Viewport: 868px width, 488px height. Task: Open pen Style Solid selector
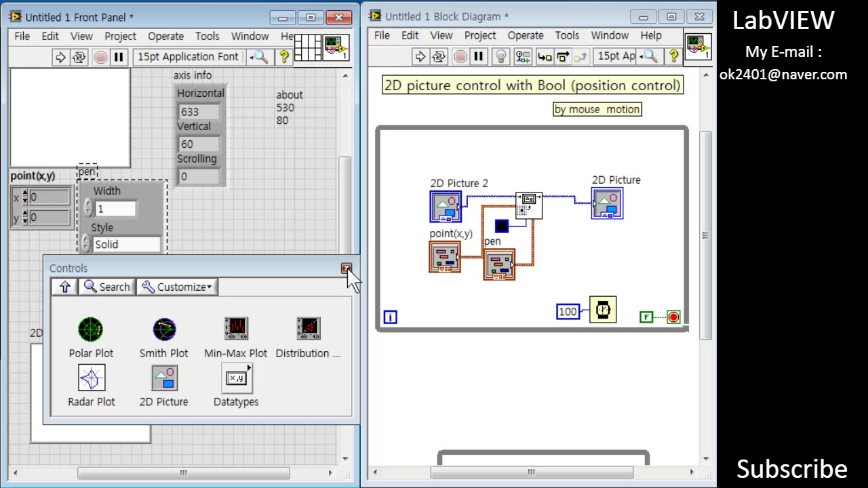pos(126,245)
